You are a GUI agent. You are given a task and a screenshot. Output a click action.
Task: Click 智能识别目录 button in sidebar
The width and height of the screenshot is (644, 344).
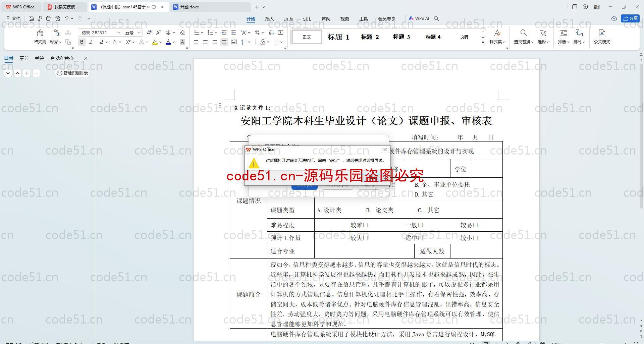(x=72, y=73)
